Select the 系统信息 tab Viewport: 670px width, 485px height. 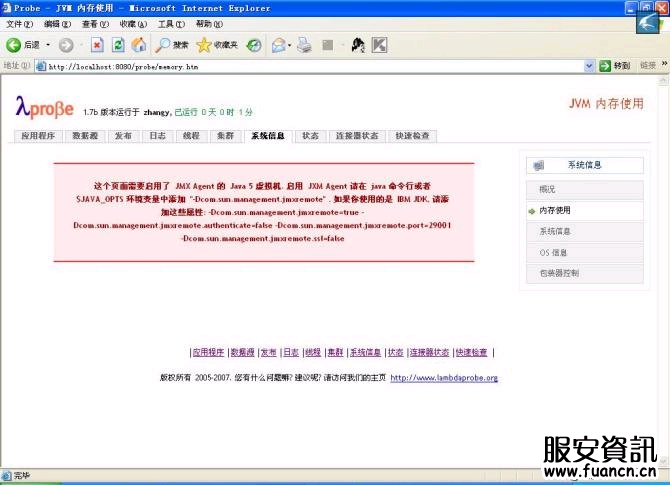point(268,136)
